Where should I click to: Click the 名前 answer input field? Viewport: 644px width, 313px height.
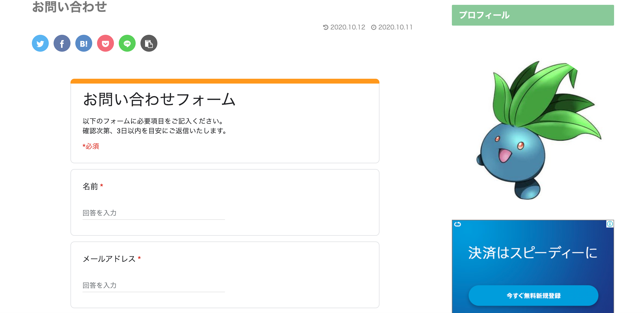pyautogui.click(x=154, y=213)
